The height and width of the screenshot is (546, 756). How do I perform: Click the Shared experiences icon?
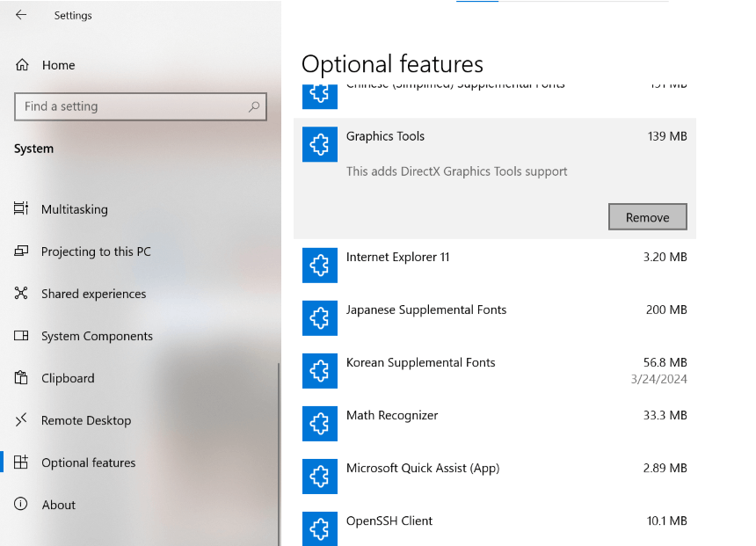21,294
